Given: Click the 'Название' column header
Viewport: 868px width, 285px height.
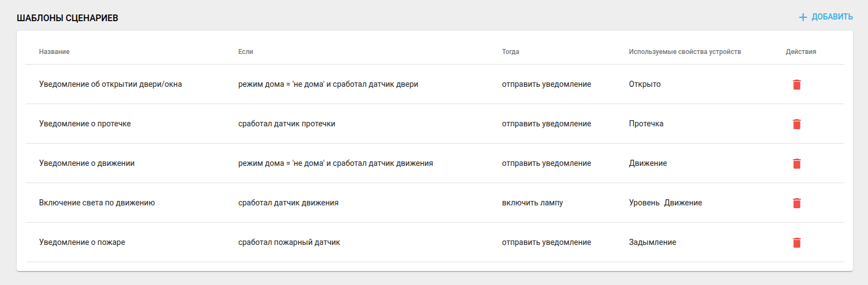Looking at the screenshot, I should pyautogui.click(x=54, y=52).
